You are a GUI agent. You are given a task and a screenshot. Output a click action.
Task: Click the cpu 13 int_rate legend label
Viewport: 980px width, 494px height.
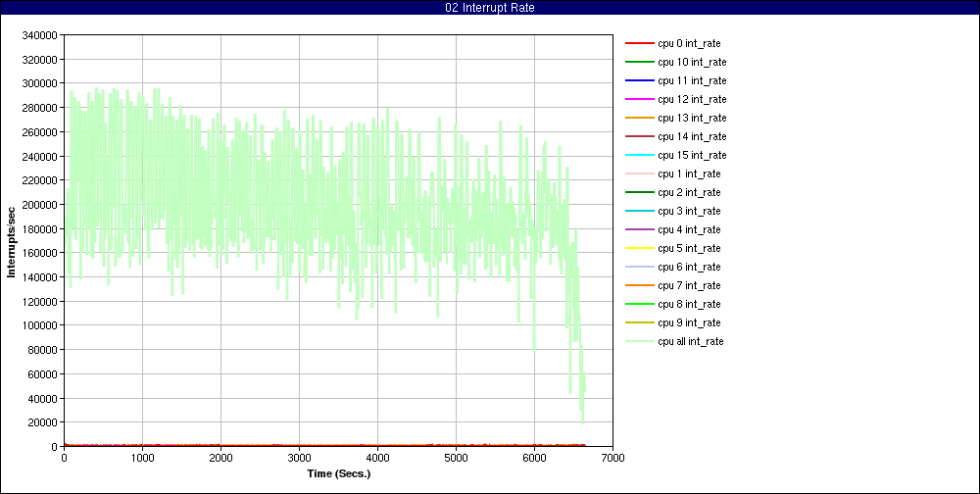pyautogui.click(x=692, y=119)
